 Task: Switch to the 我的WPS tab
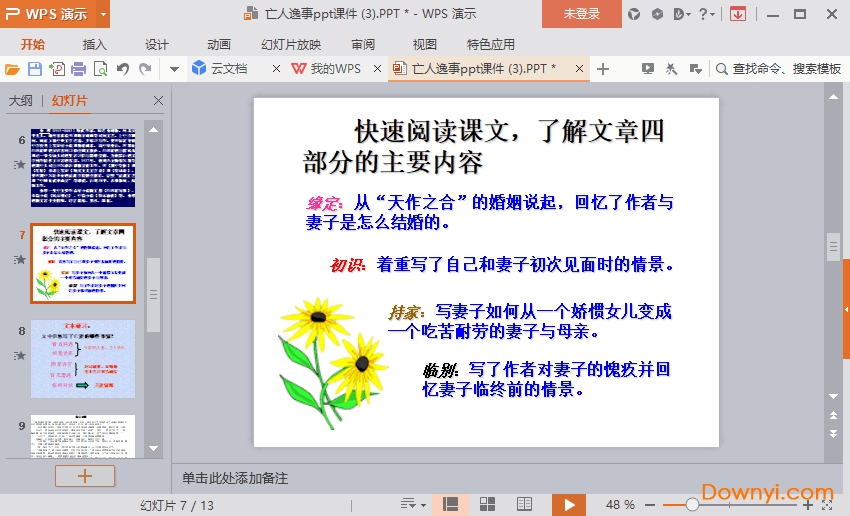click(327, 68)
